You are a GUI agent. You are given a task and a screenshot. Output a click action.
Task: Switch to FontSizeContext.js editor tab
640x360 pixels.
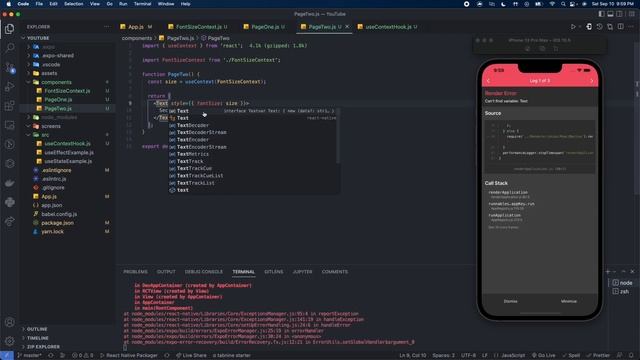pyautogui.click(x=198, y=27)
